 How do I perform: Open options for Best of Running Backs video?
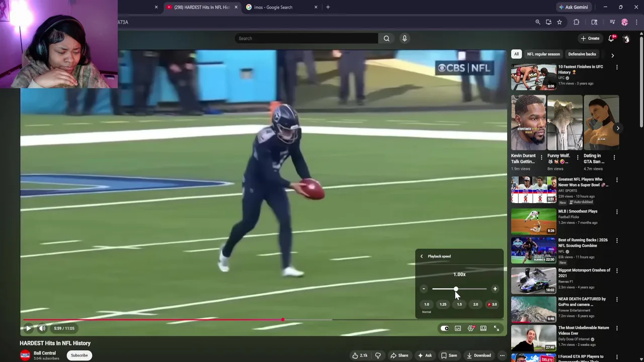[x=617, y=240]
